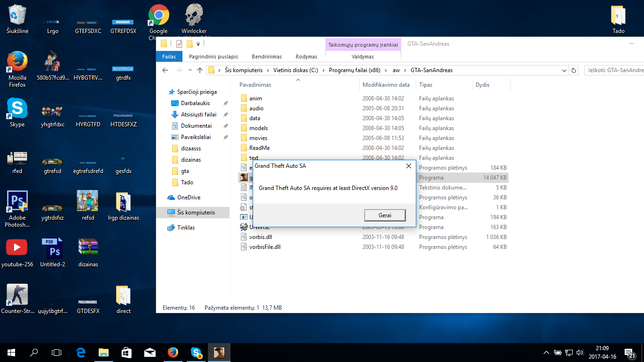
Task: Select the Mozilla Firefox desktop icon
Action: [17, 69]
